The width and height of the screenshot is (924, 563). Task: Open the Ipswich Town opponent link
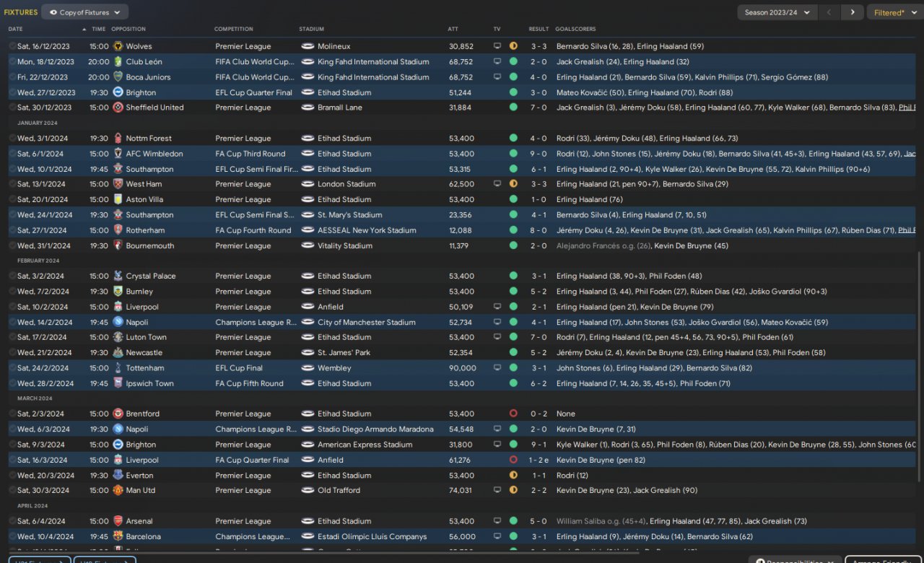coord(150,384)
